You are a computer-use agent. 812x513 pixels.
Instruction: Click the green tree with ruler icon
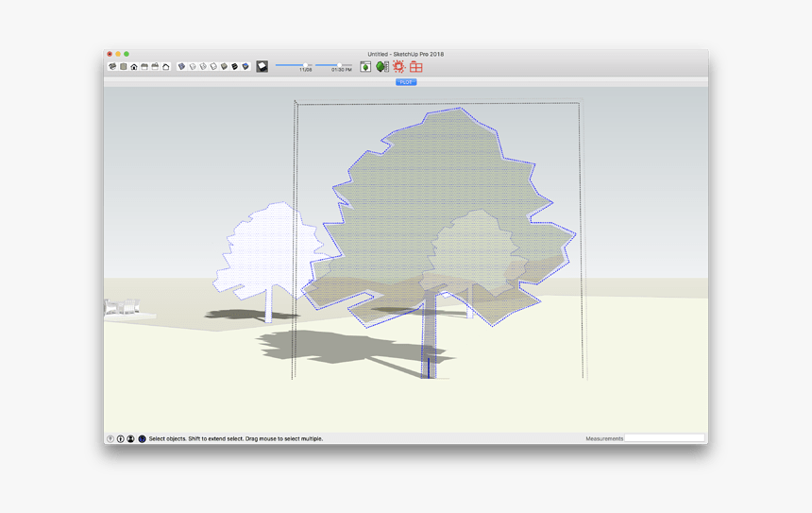click(382, 67)
